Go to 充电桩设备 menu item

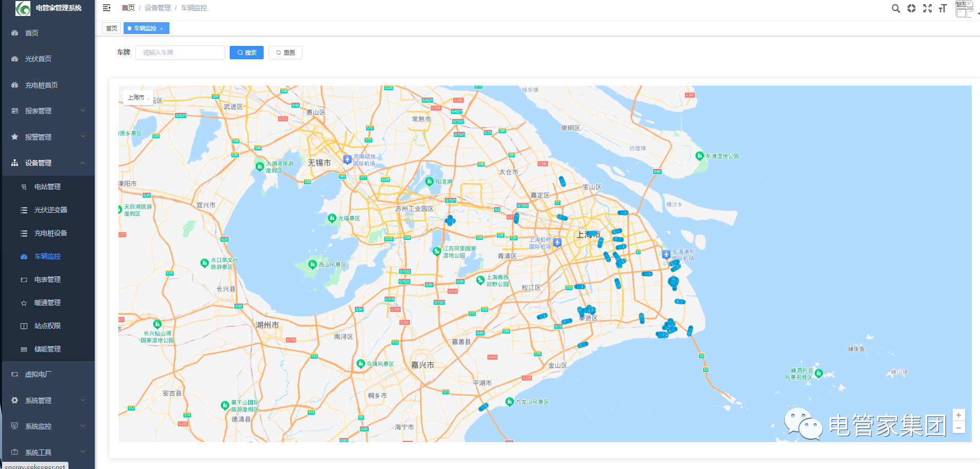pos(50,233)
